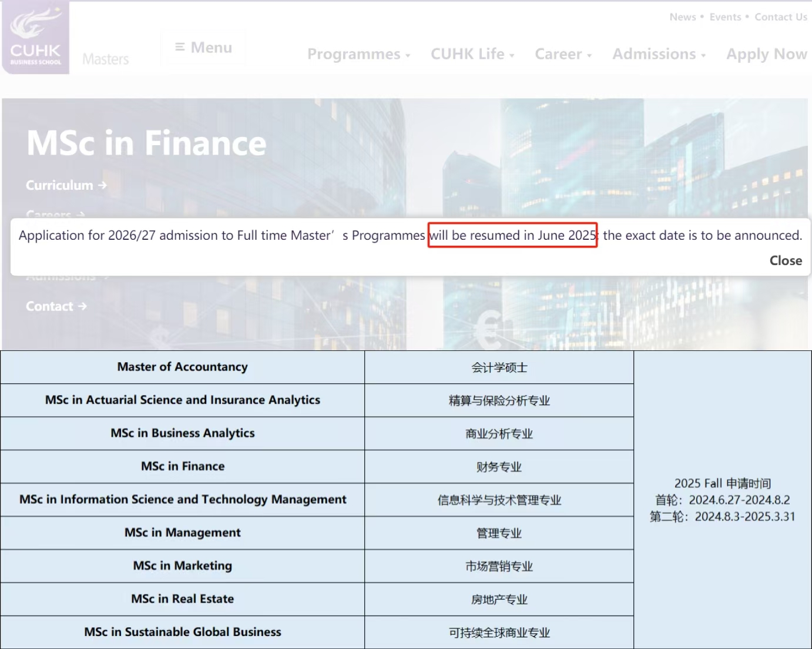812x649 pixels.
Task: Expand the Programmes dropdown menu
Action: [x=358, y=54]
